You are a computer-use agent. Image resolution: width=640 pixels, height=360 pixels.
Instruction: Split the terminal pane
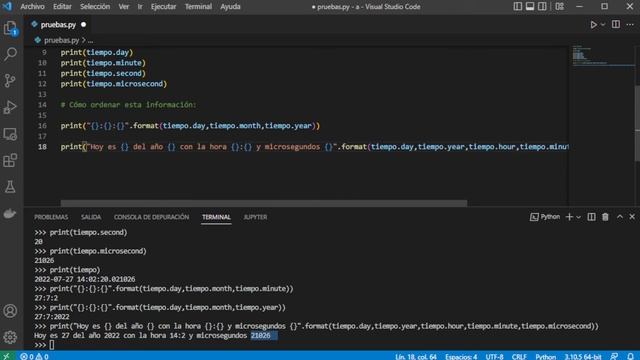(591, 217)
